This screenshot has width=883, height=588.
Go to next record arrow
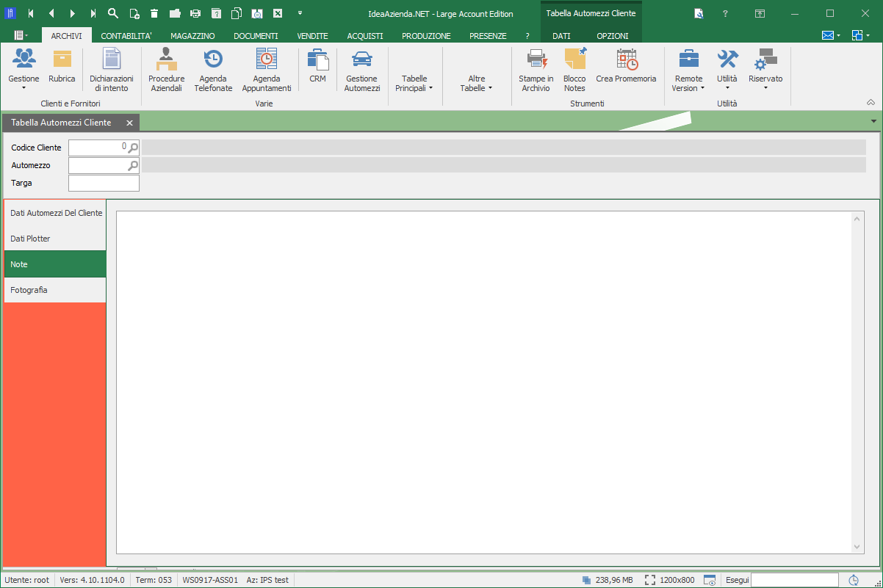point(72,13)
